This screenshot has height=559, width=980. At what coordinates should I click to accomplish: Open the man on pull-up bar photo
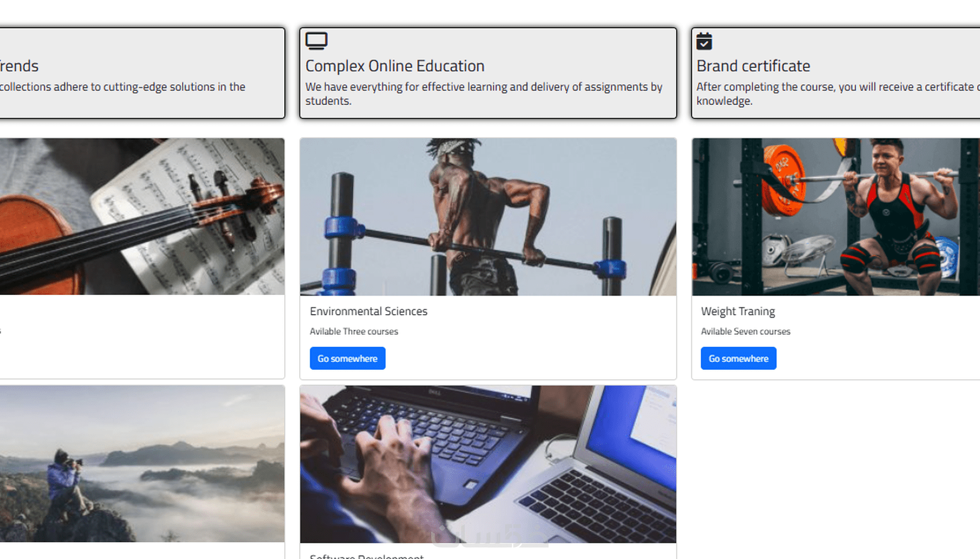click(488, 217)
